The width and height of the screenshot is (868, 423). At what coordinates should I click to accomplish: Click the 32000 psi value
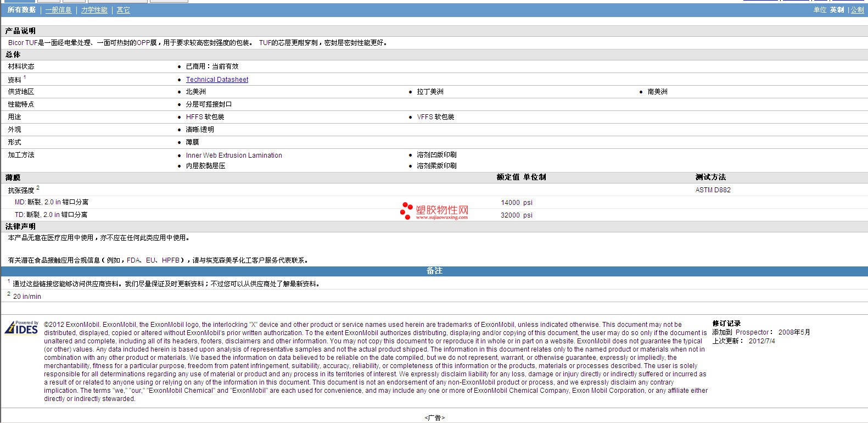coord(517,215)
